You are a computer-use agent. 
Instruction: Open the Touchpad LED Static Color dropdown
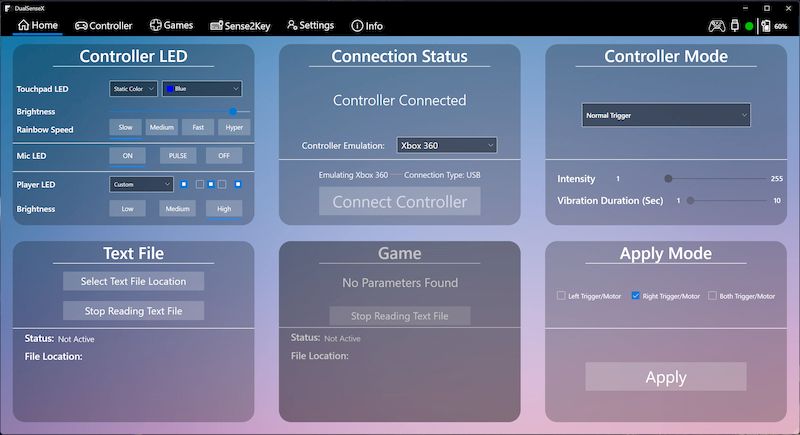(133, 89)
